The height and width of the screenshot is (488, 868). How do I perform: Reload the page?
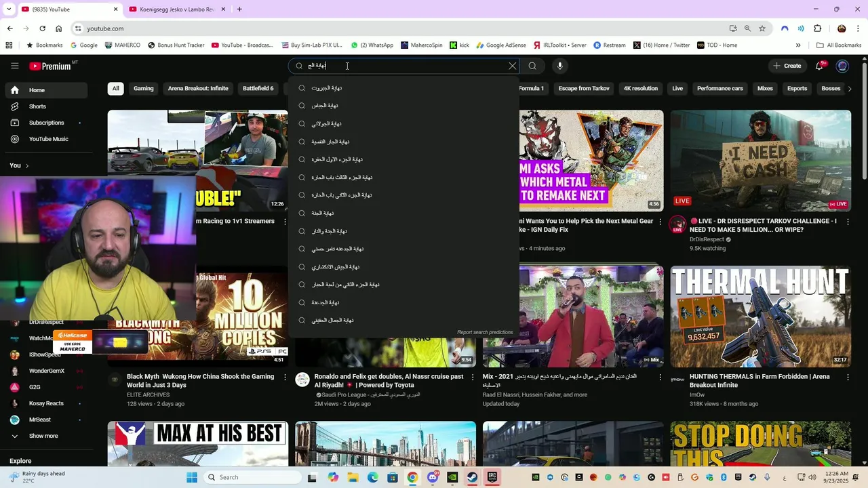(42, 28)
